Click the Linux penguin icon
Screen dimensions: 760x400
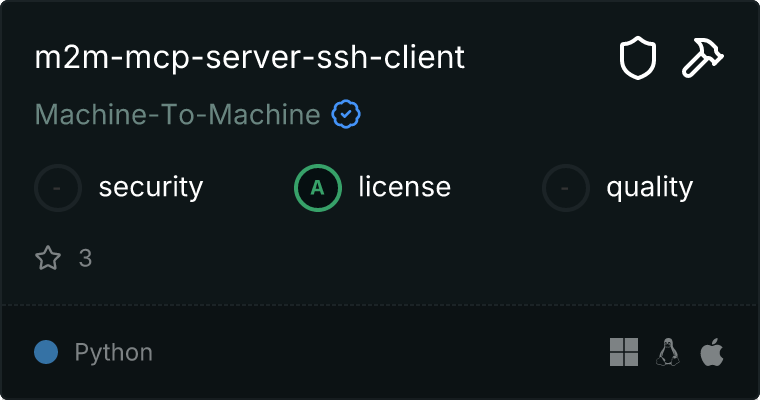[668, 352]
